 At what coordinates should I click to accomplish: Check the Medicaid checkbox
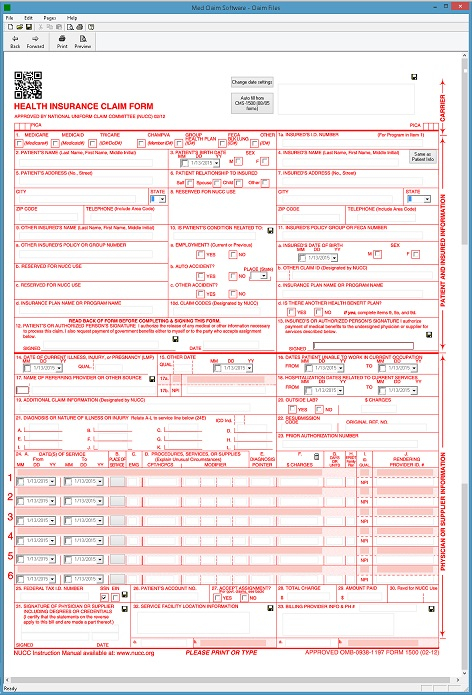point(55,143)
